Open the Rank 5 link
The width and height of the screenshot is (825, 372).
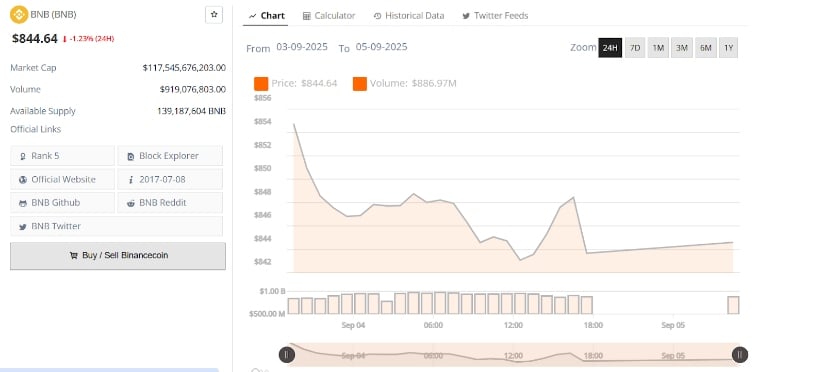tap(62, 156)
